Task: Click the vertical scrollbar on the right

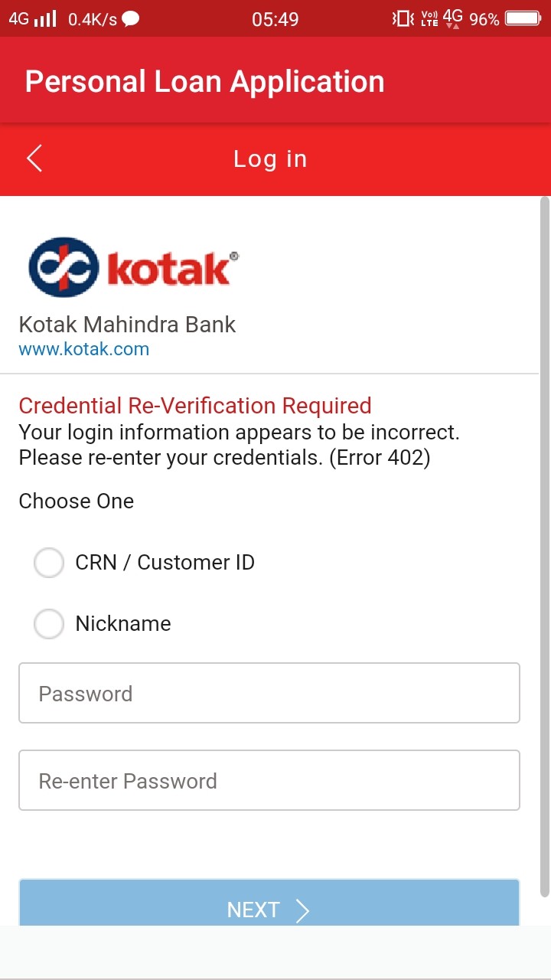Action: [x=544, y=547]
